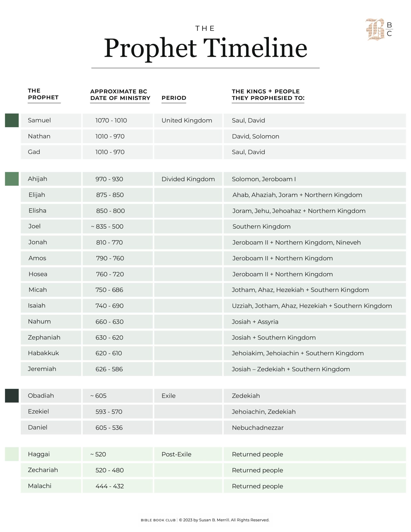Click the dark charcoal Exile color square
411x532 pixels.
tap(12, 396)
